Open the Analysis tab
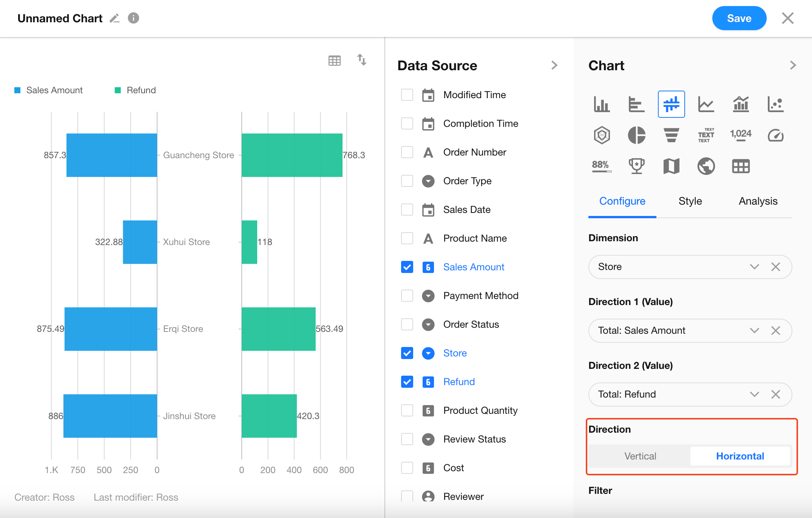 (x=758, y=201)
